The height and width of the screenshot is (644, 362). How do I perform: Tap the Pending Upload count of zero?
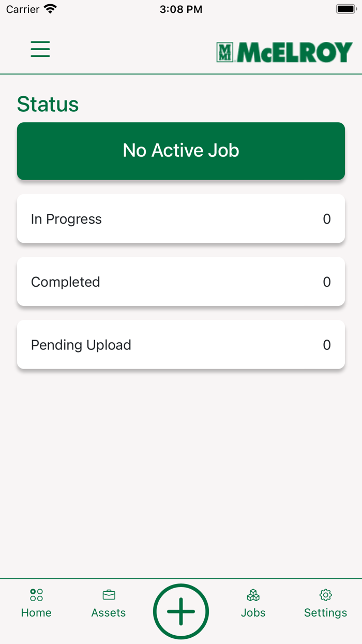point(326,345)
